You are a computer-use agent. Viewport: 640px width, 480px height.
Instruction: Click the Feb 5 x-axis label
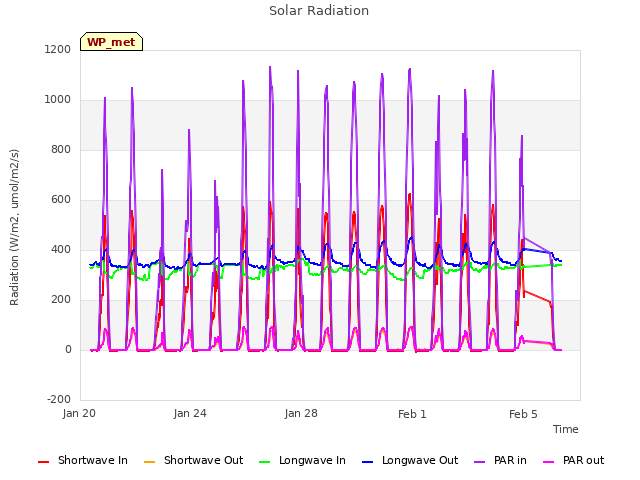[523, 414]
